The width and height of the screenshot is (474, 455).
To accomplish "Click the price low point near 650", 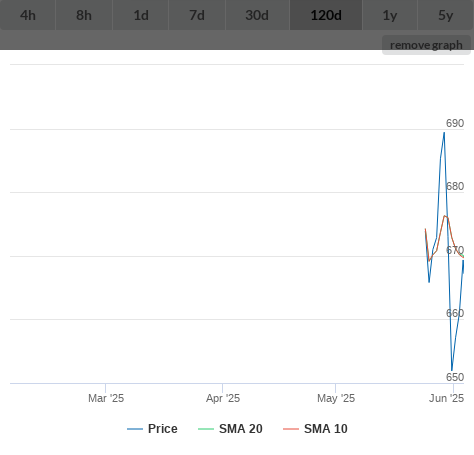I will pos(452,370).
